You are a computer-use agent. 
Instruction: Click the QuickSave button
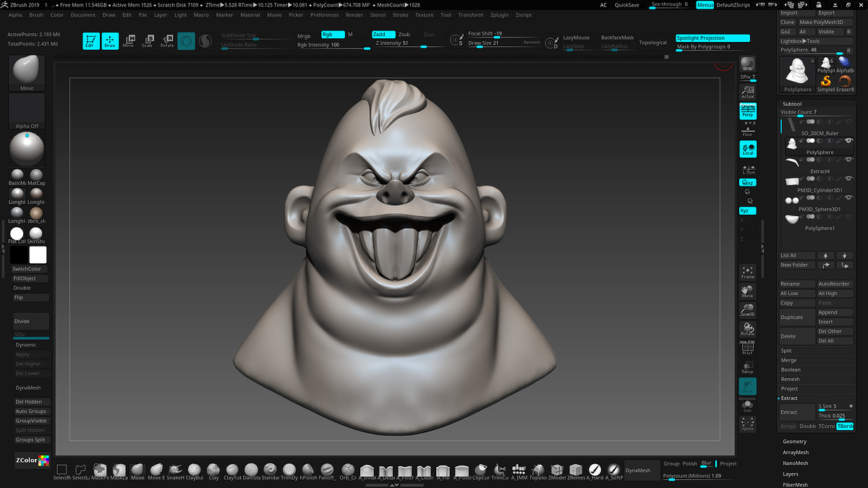click(626, 5)
